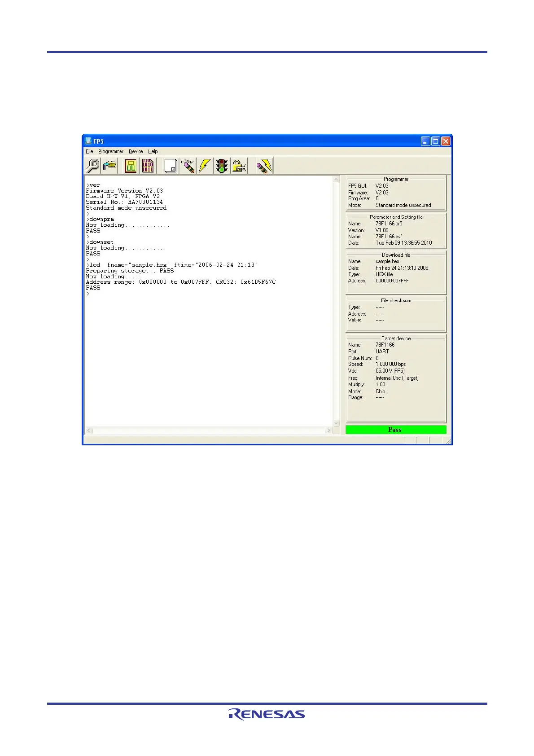
Task: Open the File menu
Action: point(89,152)
